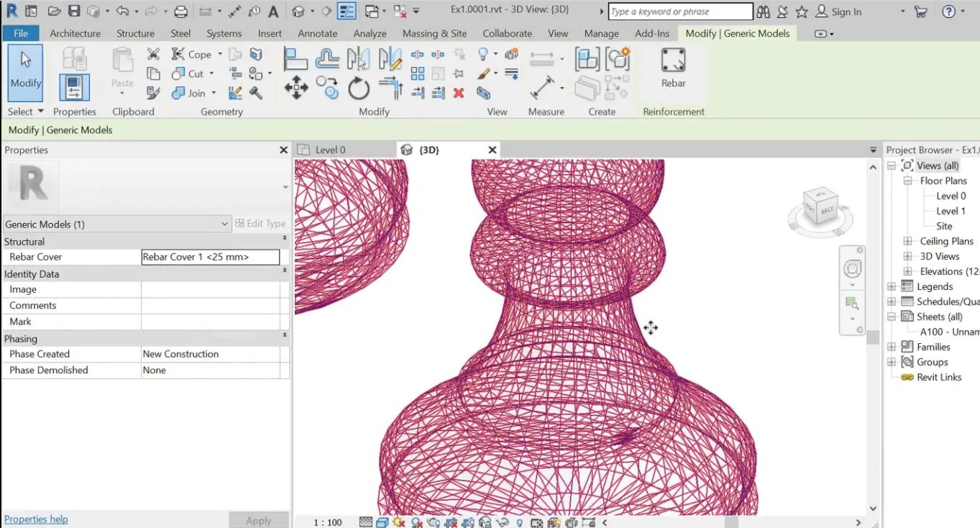Open the Properties help link

coord(36,519)
